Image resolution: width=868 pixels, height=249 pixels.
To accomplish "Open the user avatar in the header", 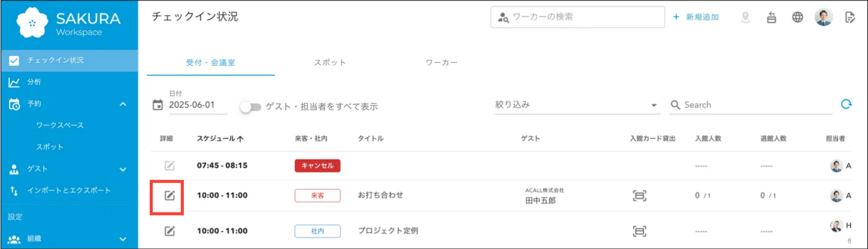I will (823, 17).
